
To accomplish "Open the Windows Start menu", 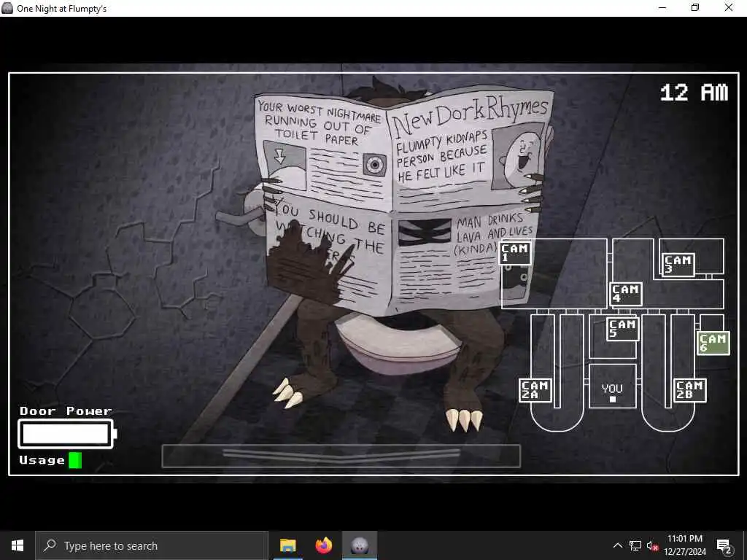I will 18,545.
